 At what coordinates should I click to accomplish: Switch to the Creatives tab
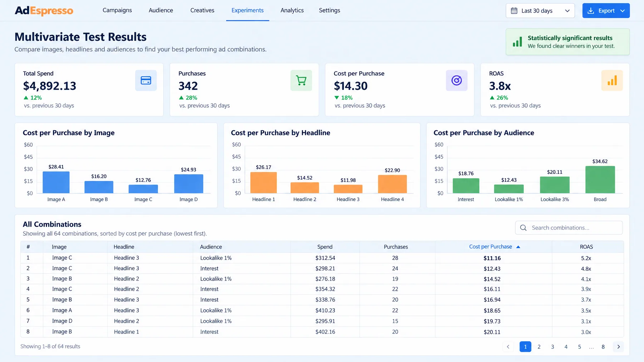tap(202, 10)
